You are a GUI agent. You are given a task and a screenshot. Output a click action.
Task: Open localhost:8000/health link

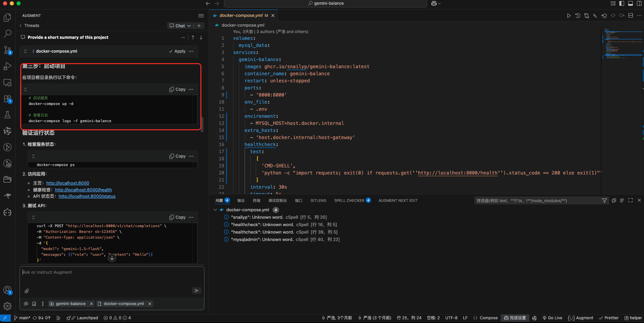tap(83, 190)
